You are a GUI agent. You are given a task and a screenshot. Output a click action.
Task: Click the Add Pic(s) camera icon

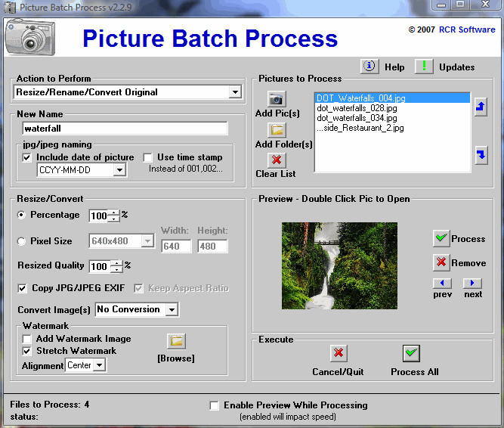pyautogui.click(x=277, y=99)
